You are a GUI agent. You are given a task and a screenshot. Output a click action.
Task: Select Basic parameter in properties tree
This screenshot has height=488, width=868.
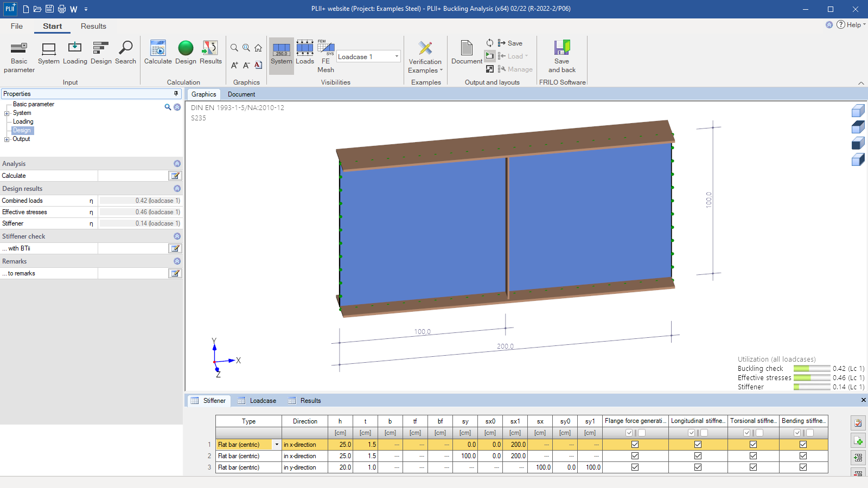(34, 104)
